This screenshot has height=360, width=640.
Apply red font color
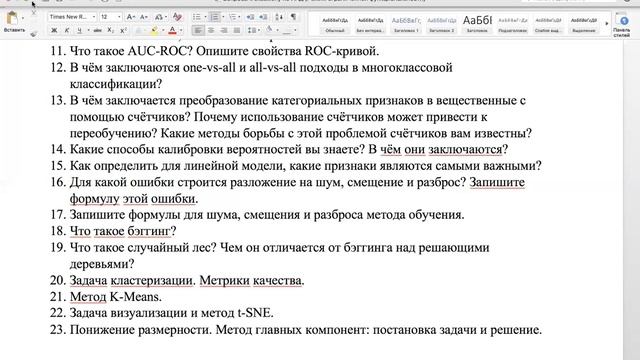[172, 31]
